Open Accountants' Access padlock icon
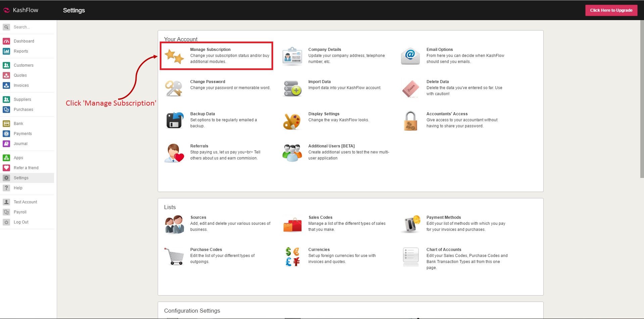The height and width of the screenshot is (319, 644). (410, 121)
